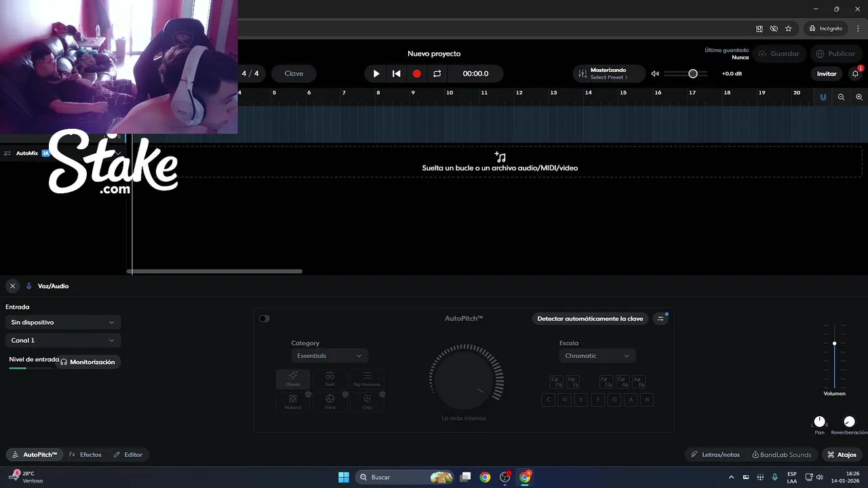Click the Pan knob
Screen dimensions: 868x488
pyautogui.click(x=820, y=422)
